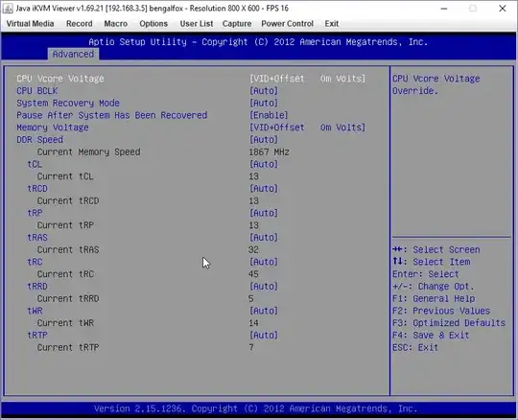Image resolution: width=518 pixels, height=420 pixels.
Task: Select the tWR timing option
Action: pos(35,311)
